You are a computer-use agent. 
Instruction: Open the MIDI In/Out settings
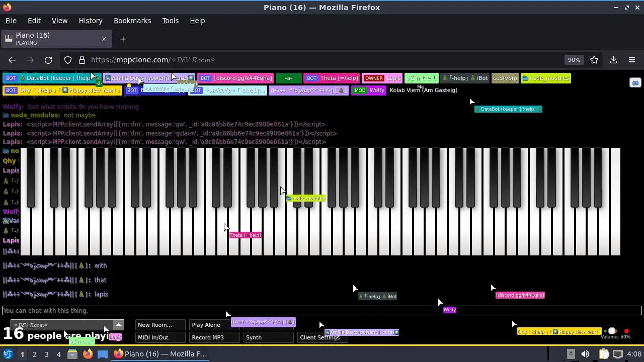click(x=160, y=337)
